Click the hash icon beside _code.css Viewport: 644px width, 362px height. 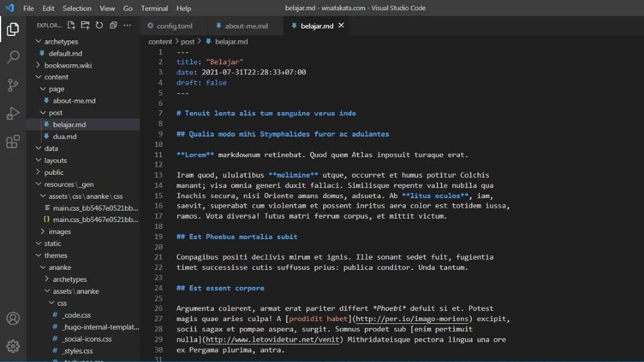55,315
